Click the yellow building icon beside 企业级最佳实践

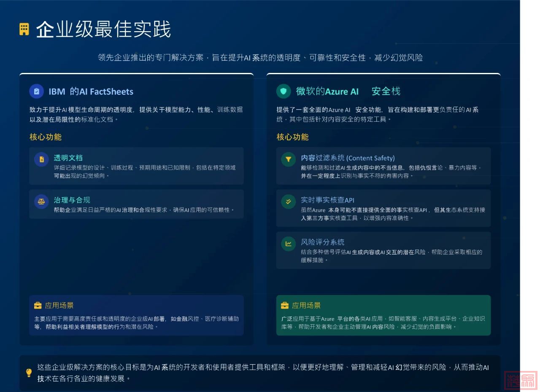point(24,29)
